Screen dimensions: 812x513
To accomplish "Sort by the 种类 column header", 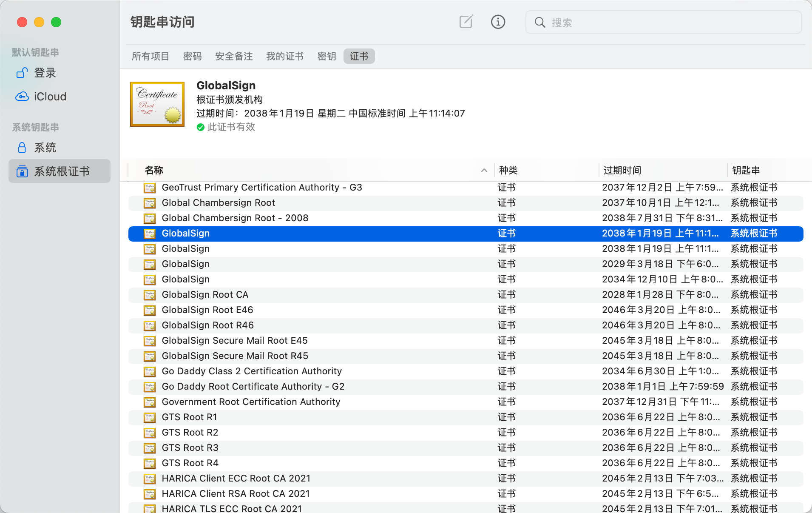I will [508, 170].
